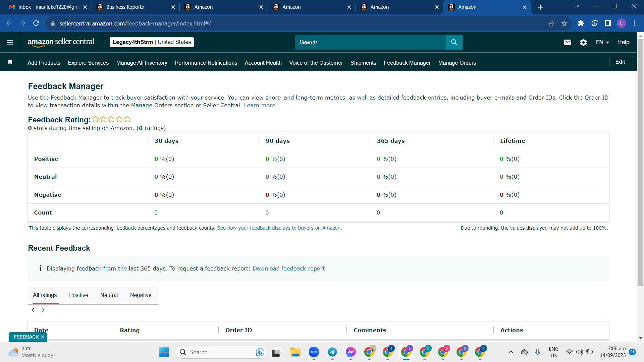Screen dimensions: 644x362
Task: Click the Amazon Seller Central logo
Action: pos(61,42)
